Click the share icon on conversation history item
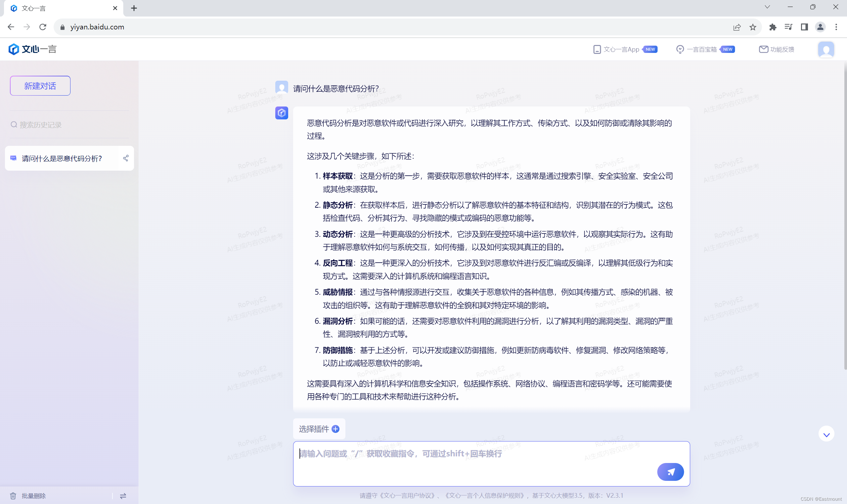847x504 pixels. (x=126, y=158)
